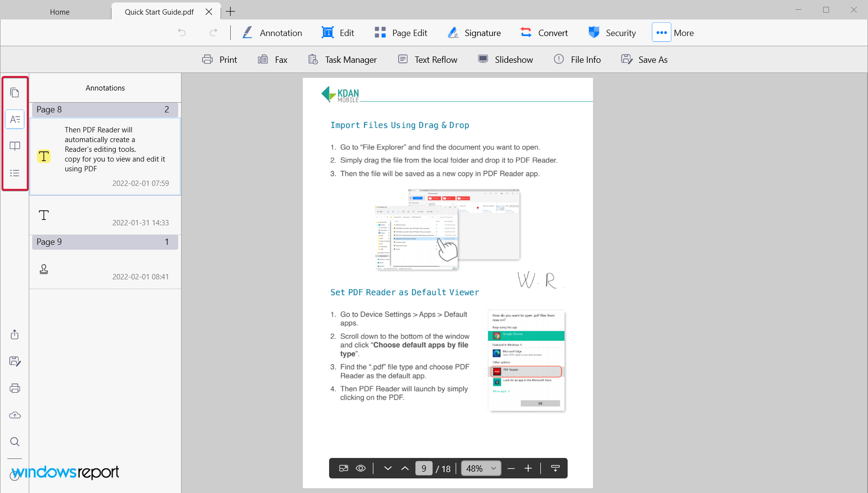This screenshot has width=868, height=493.
Task: Open a new tab with plus button
Action: coord(231,11)
